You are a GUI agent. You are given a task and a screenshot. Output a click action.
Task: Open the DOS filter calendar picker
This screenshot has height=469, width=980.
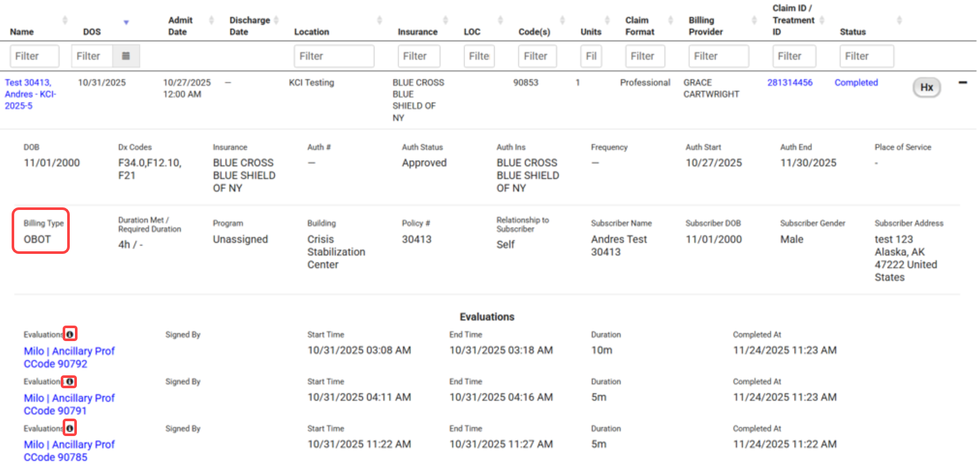(127, 56)
